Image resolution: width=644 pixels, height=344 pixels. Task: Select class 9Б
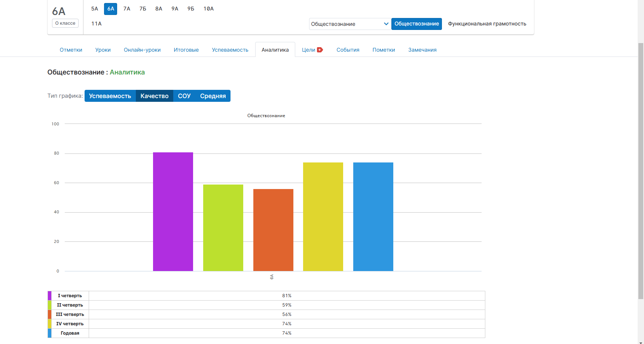click(x=191, y=9)
